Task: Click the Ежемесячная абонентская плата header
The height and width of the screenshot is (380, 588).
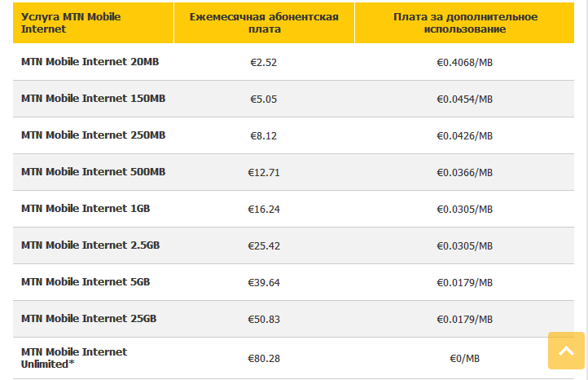Action: tap(264, 23)
